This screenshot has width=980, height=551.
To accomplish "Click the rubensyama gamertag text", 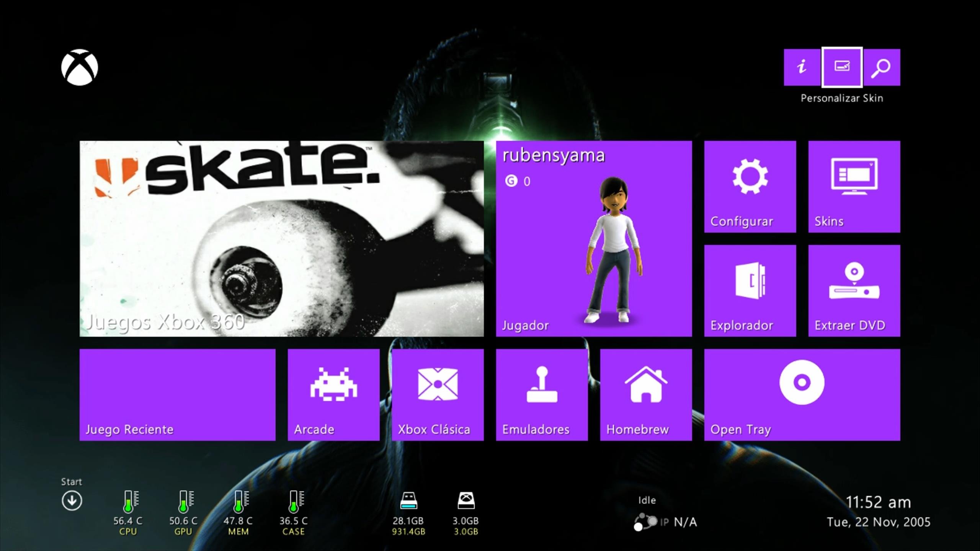I will tap(554, 156).
